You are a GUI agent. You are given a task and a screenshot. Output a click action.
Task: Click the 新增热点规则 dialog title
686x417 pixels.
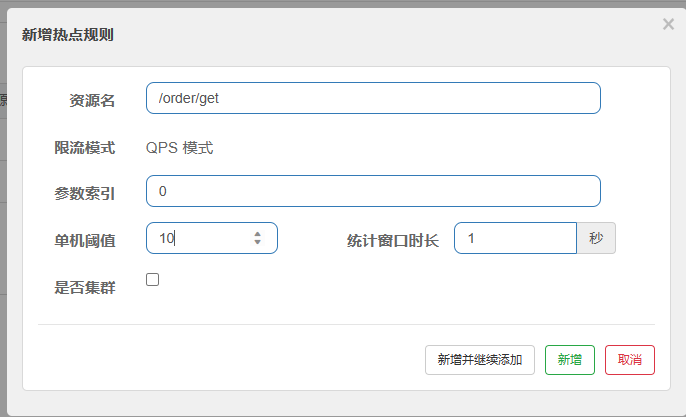click(x=68, y=35)
